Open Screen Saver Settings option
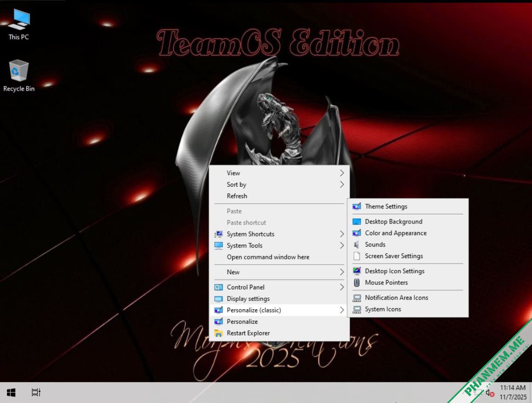 coord(408,256)
